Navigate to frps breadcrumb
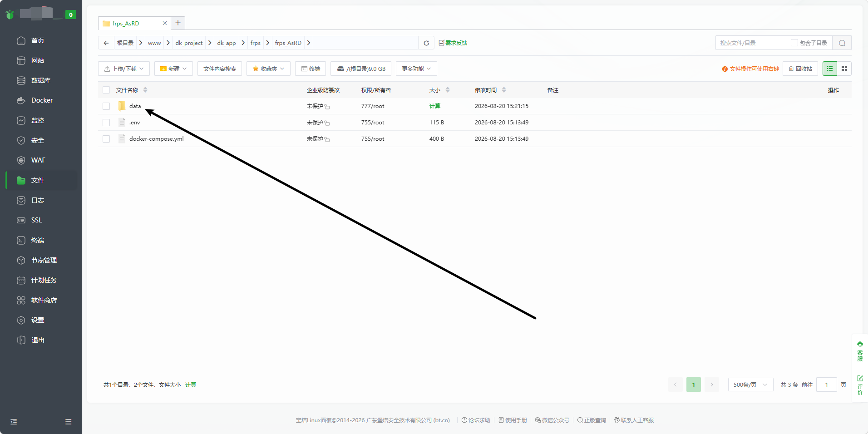The width and height of the screenshot is (868, 434). (x=256, y=43)
